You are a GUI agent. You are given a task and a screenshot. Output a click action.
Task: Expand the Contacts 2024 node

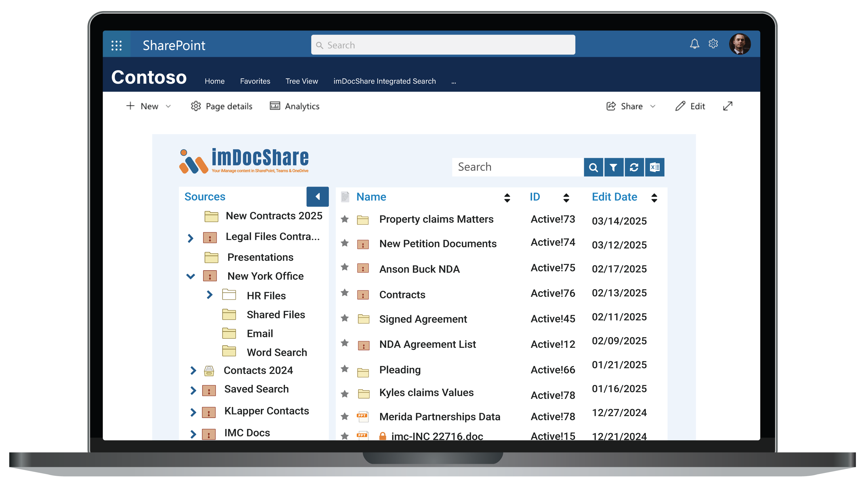tap(193, 371)
